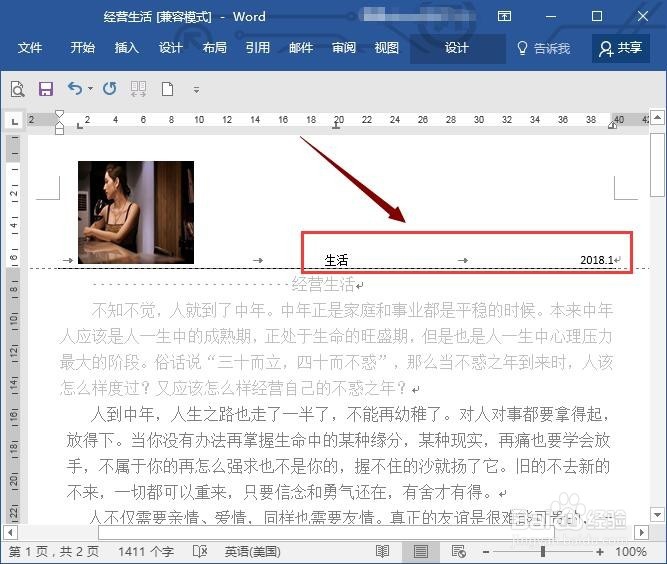
Task: Click the 共享 share button
Action: click(620, 48)
